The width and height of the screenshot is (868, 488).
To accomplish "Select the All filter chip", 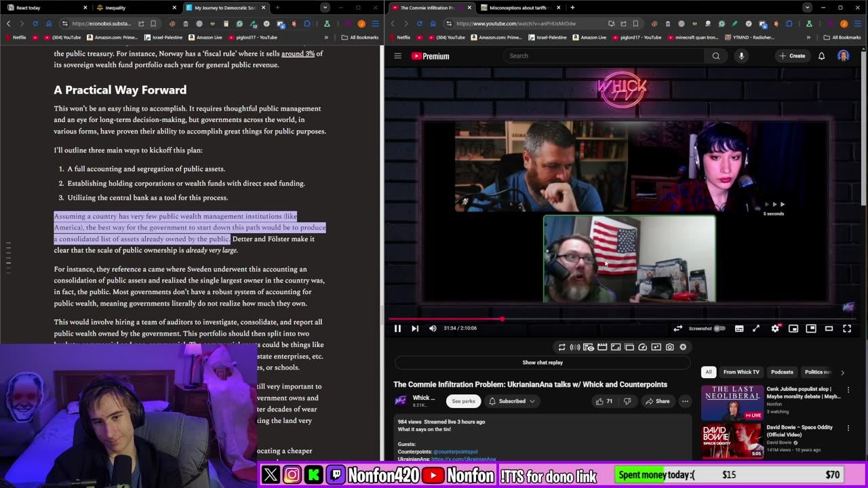I will (709, 372).
